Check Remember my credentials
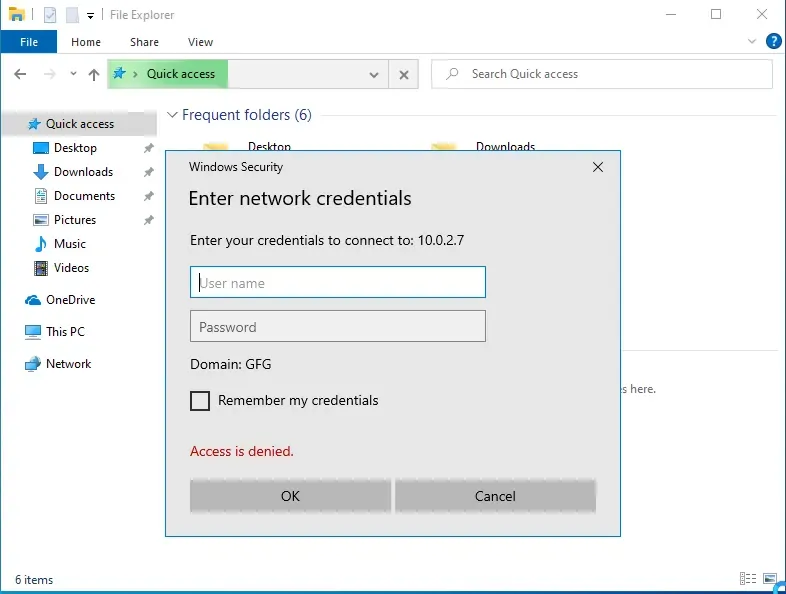786x594 pixels. tap(200, 401)
